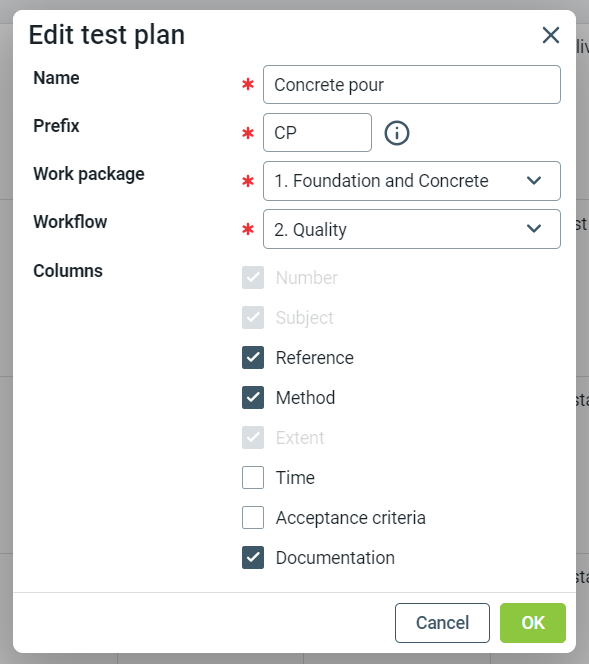589x664 pixels.
Task: Open the 2. Quality workflow selector
Action: click(412, 229)
